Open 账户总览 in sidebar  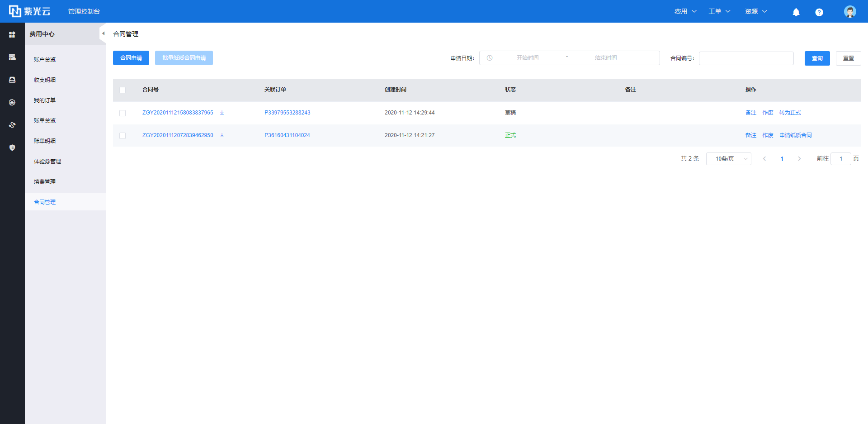point(45,60)
